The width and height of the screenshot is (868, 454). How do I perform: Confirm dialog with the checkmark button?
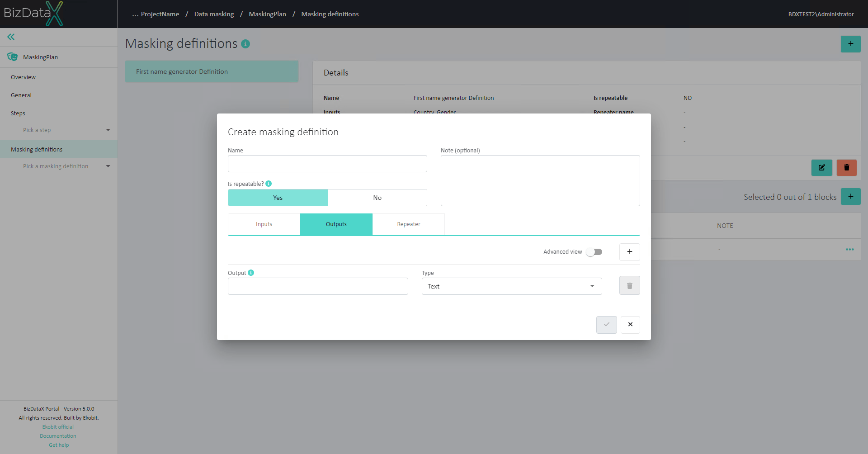click(x=606, y=325)
